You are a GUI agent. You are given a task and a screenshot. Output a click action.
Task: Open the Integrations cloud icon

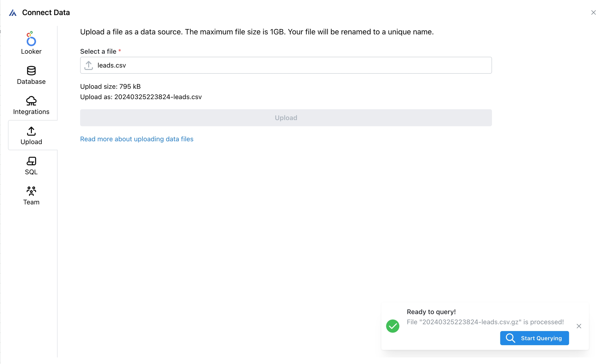point(31,101)
